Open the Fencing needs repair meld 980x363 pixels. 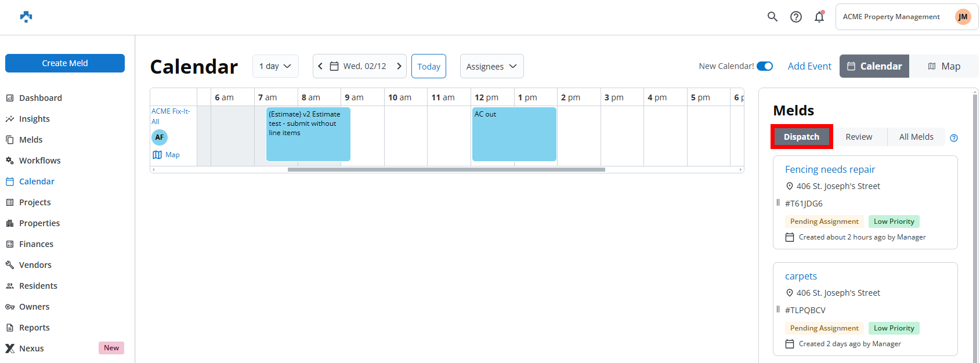[830, 169]
